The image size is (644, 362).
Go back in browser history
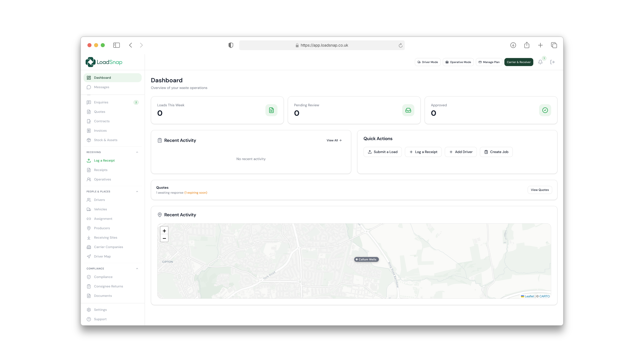click(130, 45)
